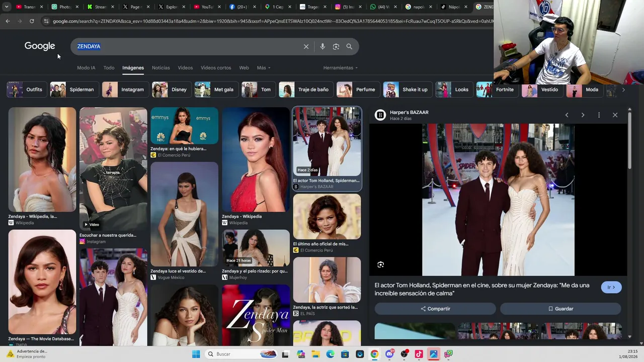Open 'El último año oficial' thumbnail

pyautogui.click(x=327, y=217)
